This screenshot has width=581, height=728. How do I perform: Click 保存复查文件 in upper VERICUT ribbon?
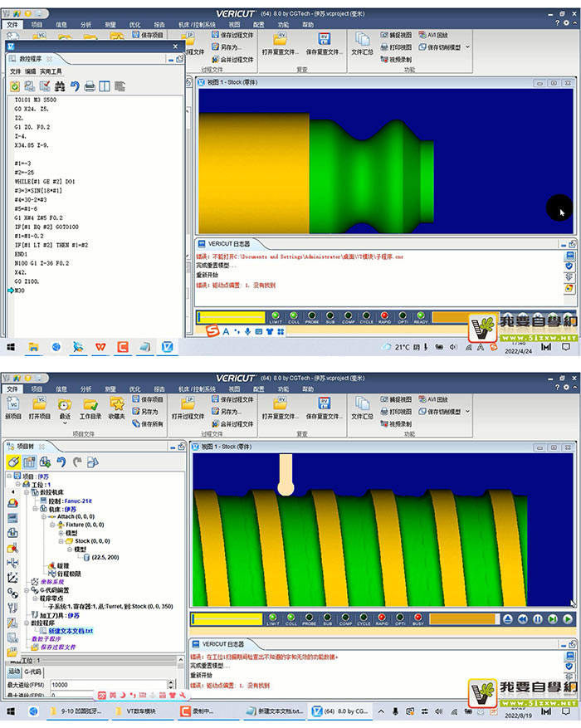tap(324, 45)
